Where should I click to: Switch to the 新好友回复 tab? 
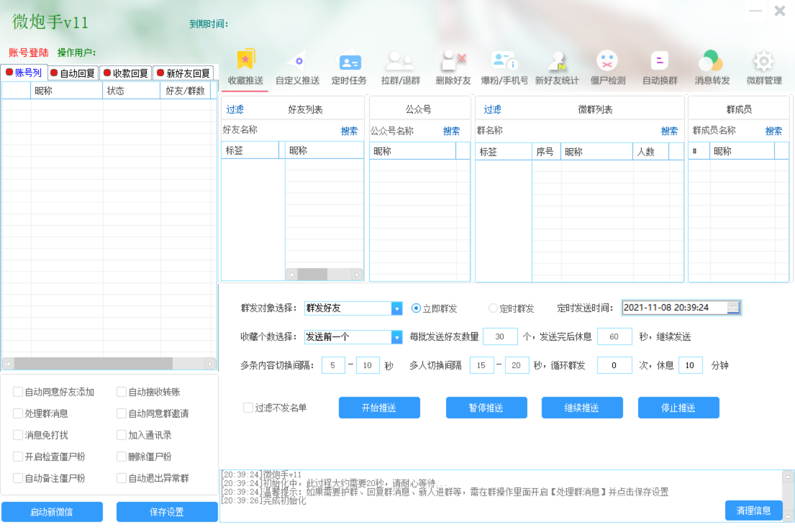(184, 73)
